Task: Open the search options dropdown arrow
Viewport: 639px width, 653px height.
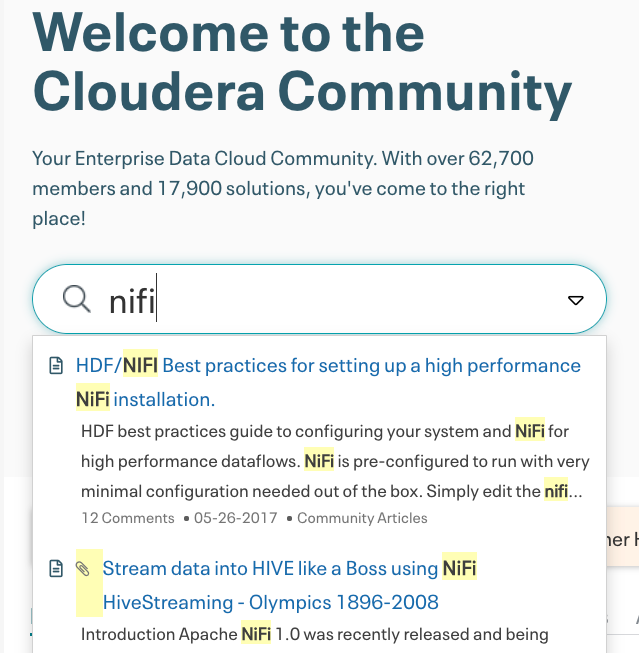Action: point(576,300)
